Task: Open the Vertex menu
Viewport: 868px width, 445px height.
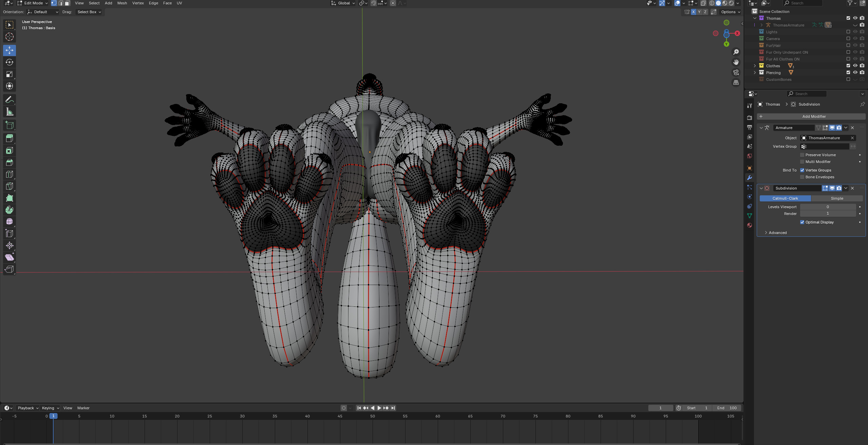Action: pos(138,3)
